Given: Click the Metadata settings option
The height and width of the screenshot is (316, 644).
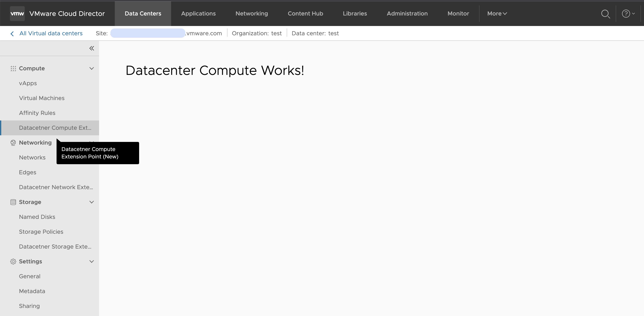Looking at the screenshot, I should pyautogui.click(x=32, y=291).
